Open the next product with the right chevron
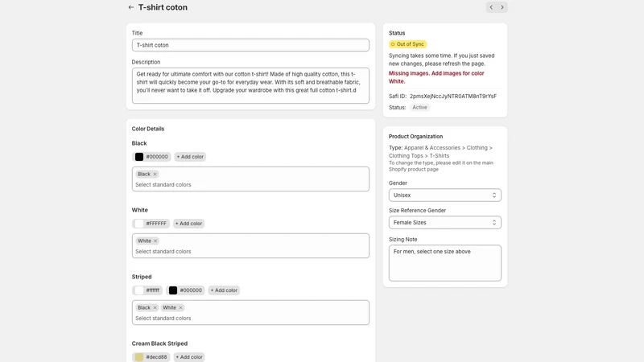 click(x=502, y=7)
